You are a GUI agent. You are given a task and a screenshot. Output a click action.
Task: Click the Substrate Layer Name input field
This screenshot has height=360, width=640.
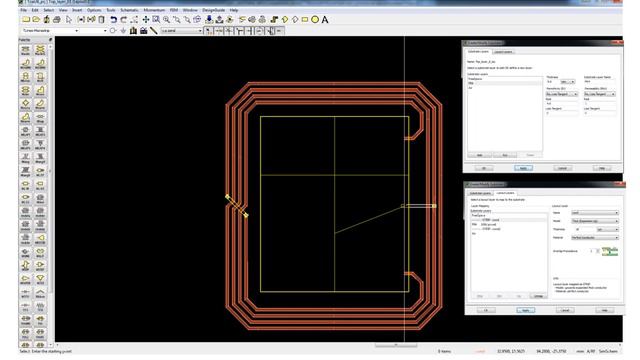pyautogui.click(x=600, y=82)
